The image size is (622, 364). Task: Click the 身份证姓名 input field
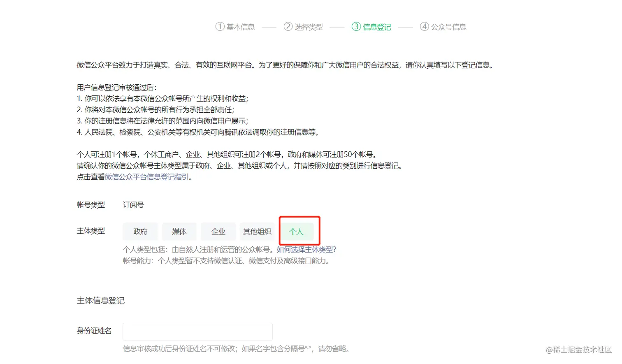(197, 332)
